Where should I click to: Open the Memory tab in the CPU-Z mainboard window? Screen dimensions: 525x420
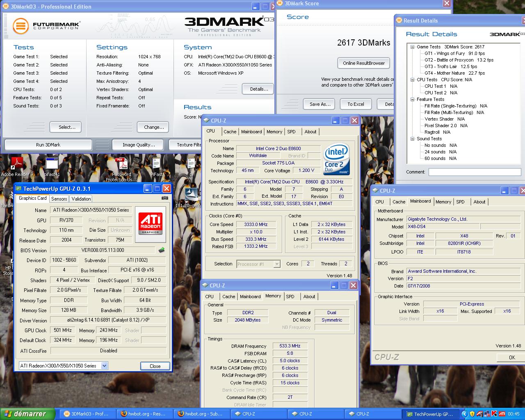pyautogui.click(x=443, y=202)
